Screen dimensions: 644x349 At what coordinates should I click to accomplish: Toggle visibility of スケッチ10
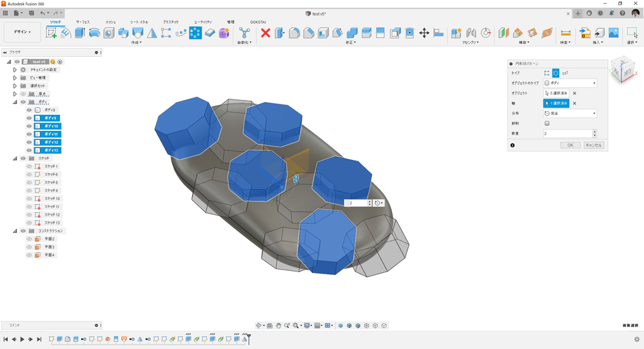(29, 199)
